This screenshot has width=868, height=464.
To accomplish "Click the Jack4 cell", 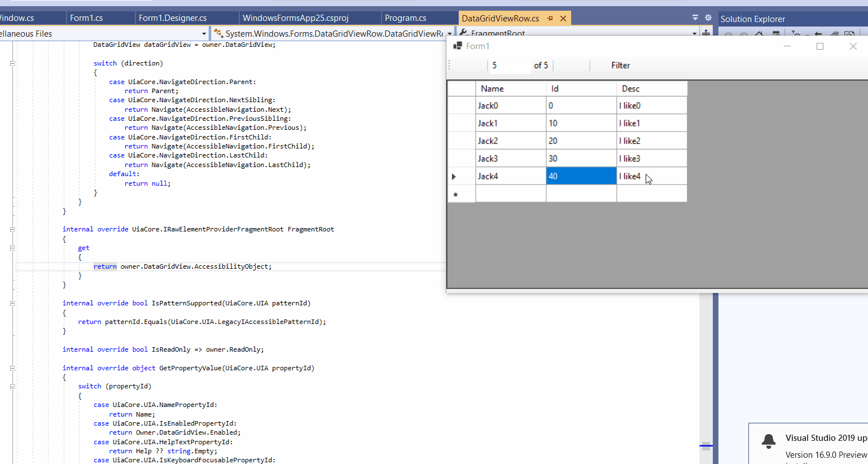I will pos(511,176).
